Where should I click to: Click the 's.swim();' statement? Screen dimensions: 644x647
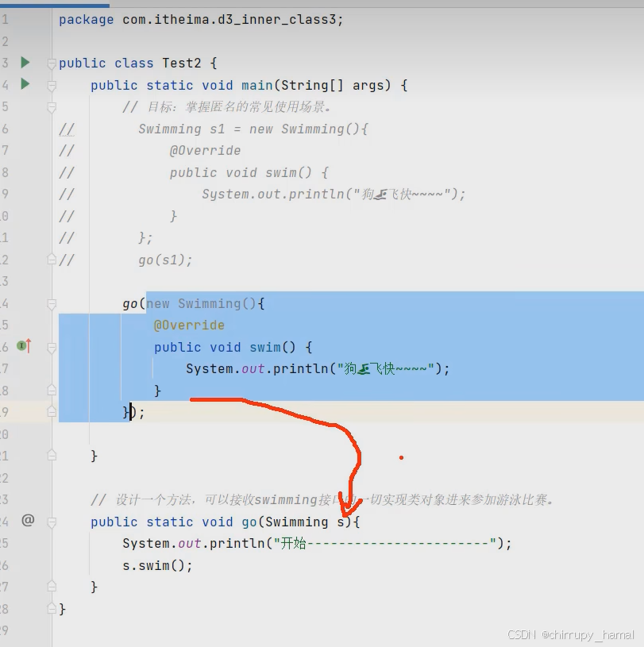[x=157, y=565]
